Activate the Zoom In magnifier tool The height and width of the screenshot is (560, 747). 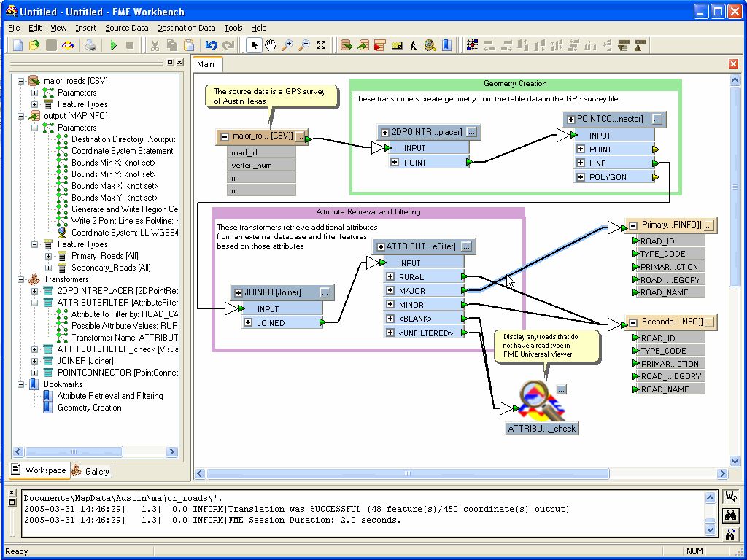tap(287, 45)
